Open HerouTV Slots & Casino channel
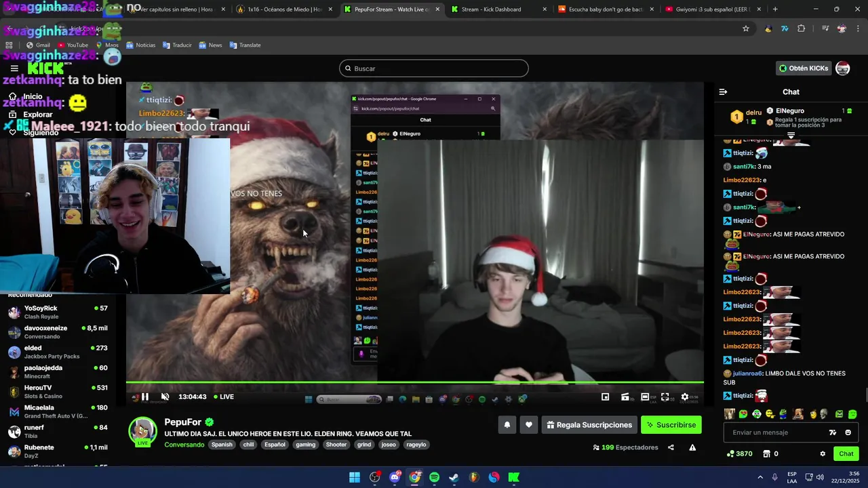Image resolution: width=868 pixels, height=488 pixels. [58, 392]
